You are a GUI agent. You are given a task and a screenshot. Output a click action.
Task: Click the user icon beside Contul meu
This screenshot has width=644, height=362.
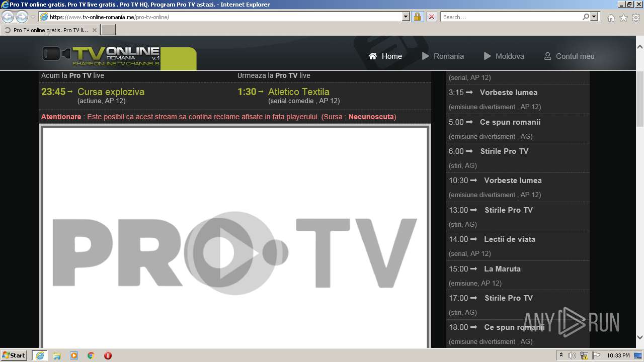[548, 56]
